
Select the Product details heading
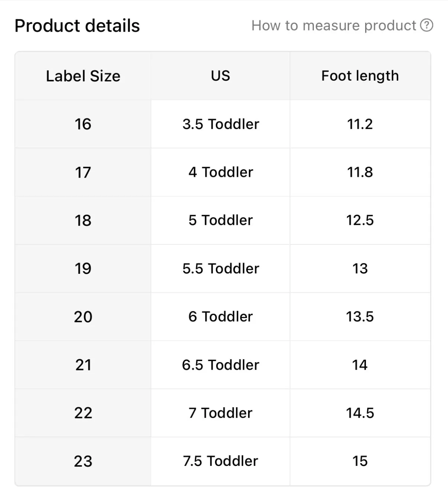tap(77, 26)
